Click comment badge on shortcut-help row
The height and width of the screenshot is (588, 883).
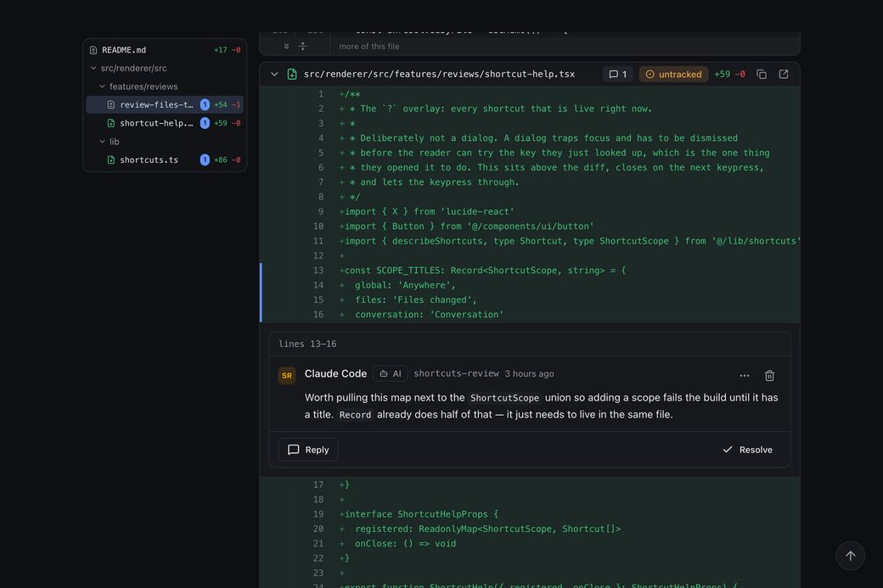(x=205, y=123)
